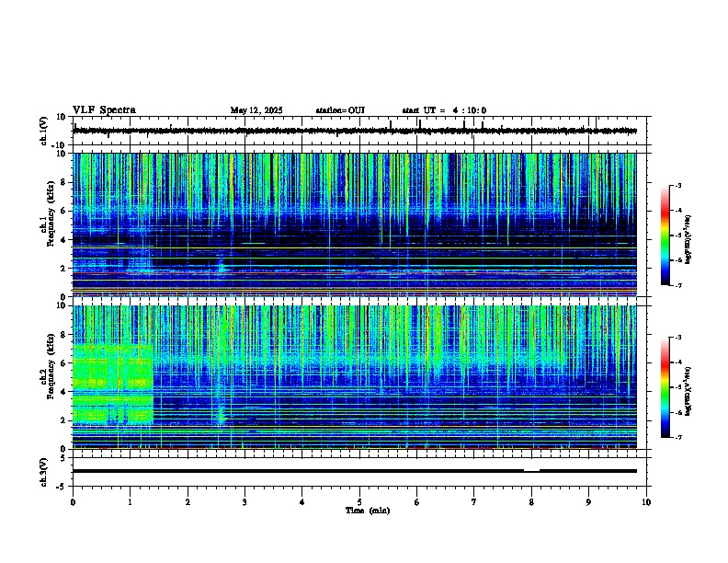Click the time axis tick label "10"
728x563 pixels.
click(646, 502)
